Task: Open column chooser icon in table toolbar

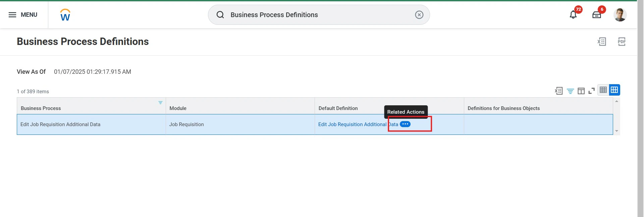Action: (581, 91)
